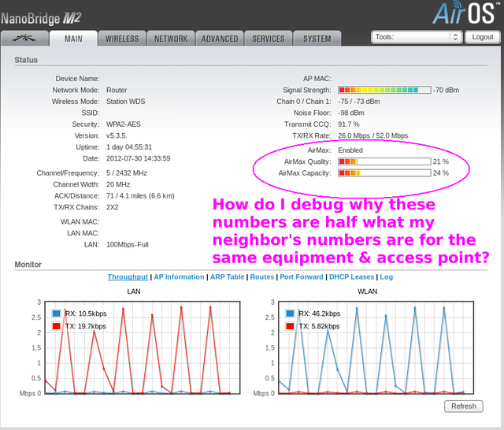Select the SYSTEM tab
The width and height of the screenshot is (504, 430).
click(317, 39)
